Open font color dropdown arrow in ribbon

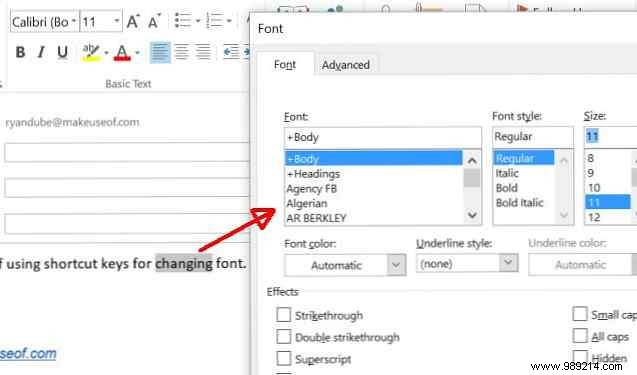pos(137,53)
